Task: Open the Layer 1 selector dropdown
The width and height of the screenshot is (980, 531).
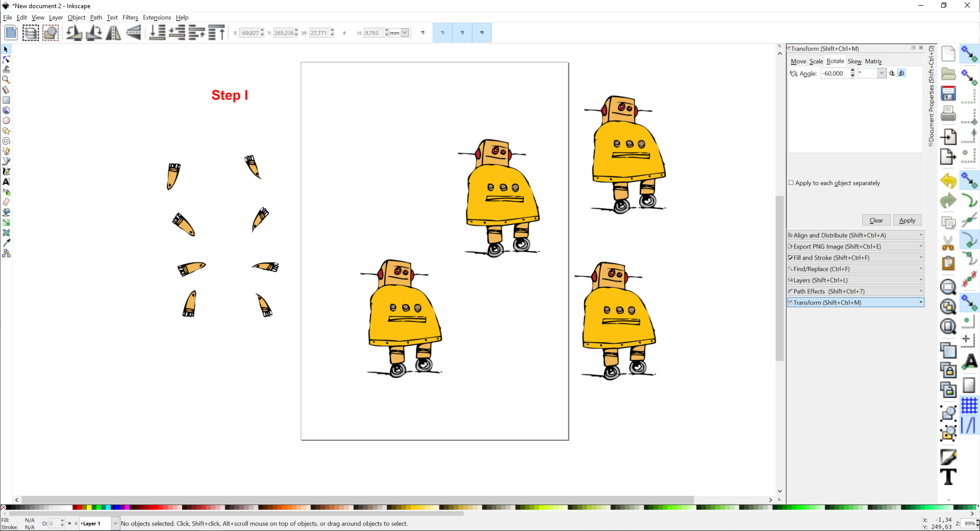Action: [114, 523]
